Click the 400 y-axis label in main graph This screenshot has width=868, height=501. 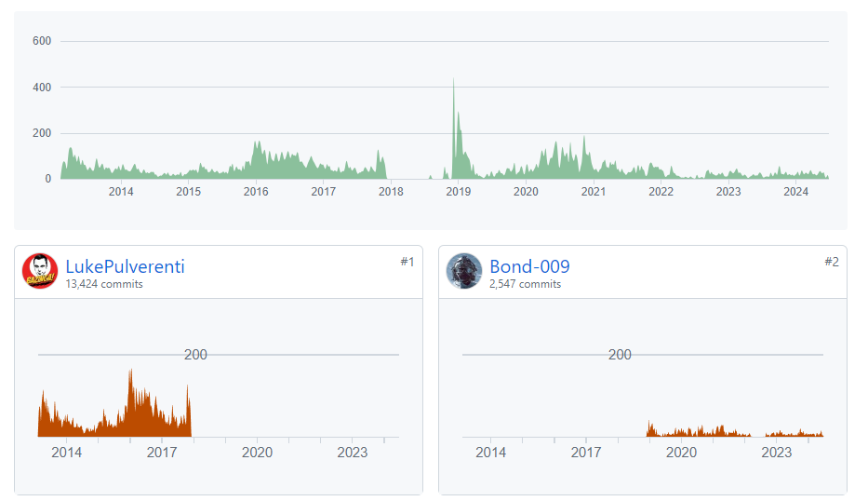tap(42, 88)
